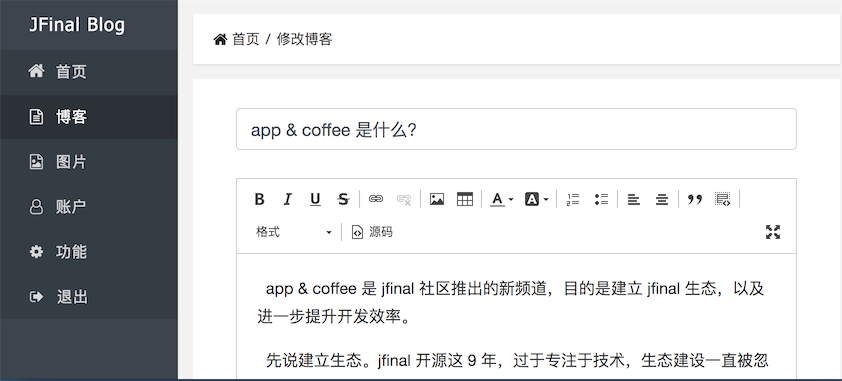Image resolution: width=842 pixels, height=381 pixels.
Task: Insert an image using the picture icon
Action: 437,200
